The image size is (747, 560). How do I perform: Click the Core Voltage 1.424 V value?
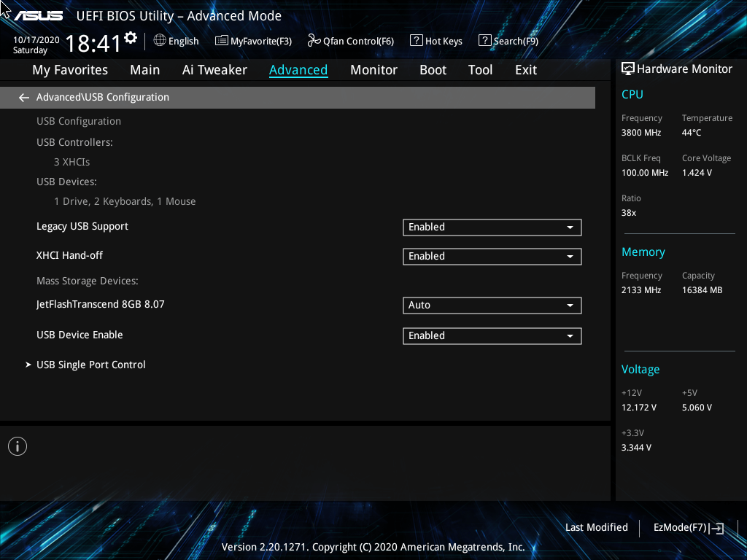tap(697, 173)
